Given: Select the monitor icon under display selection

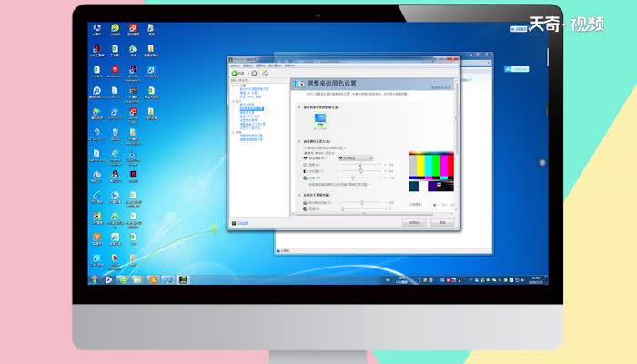Looking at the screenshot, I should point(319,117).
